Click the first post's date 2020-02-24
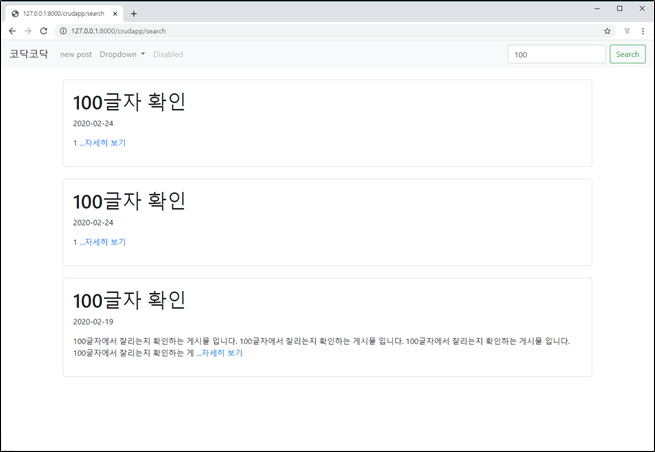Screen dimensions: 655x452 coord(93,123)
